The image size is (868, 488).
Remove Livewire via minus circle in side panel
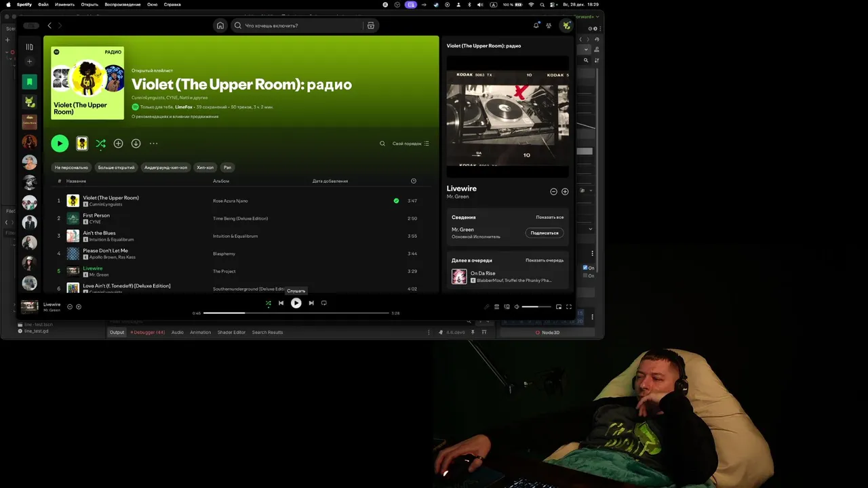[553, 192]
